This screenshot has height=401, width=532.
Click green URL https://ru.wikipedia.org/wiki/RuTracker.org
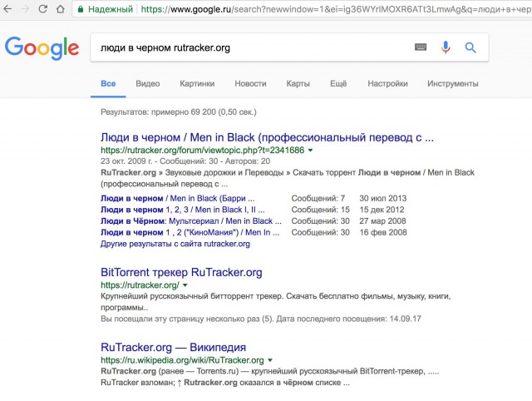coord(182,360)
